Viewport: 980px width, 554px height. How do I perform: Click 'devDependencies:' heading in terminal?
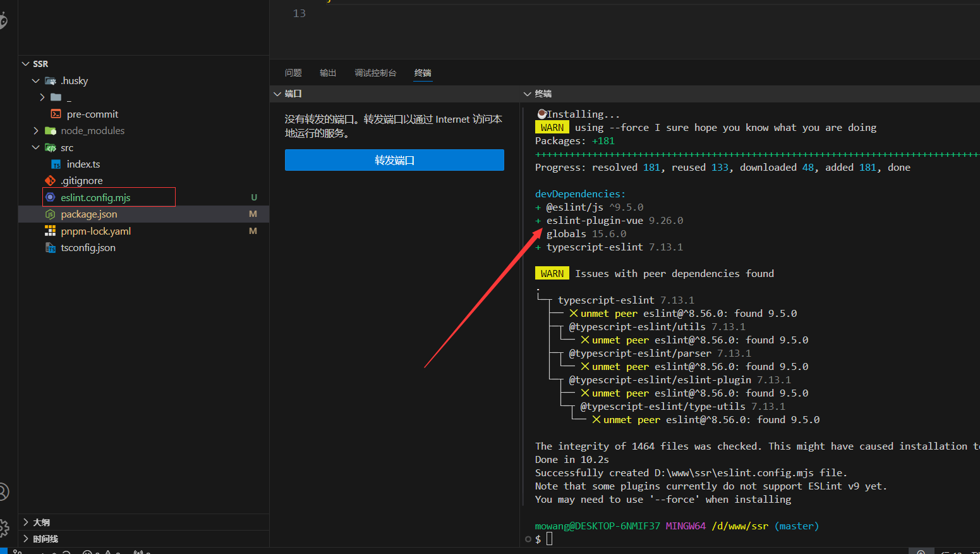[x=581, y=194]
